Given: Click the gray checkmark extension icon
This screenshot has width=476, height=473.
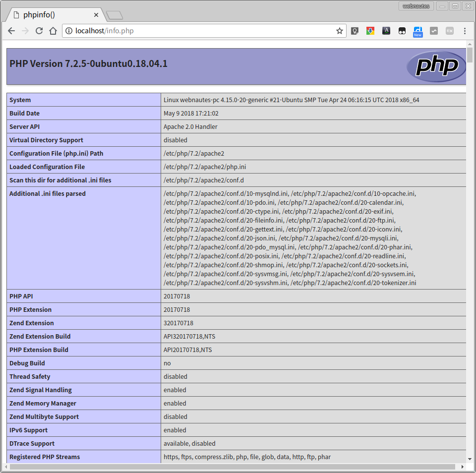Looking at the screenshot, I should (434, 31).
